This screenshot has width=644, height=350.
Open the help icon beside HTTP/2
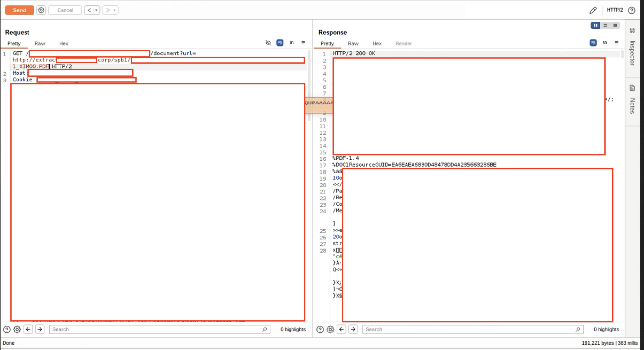[x=631, y=10]
